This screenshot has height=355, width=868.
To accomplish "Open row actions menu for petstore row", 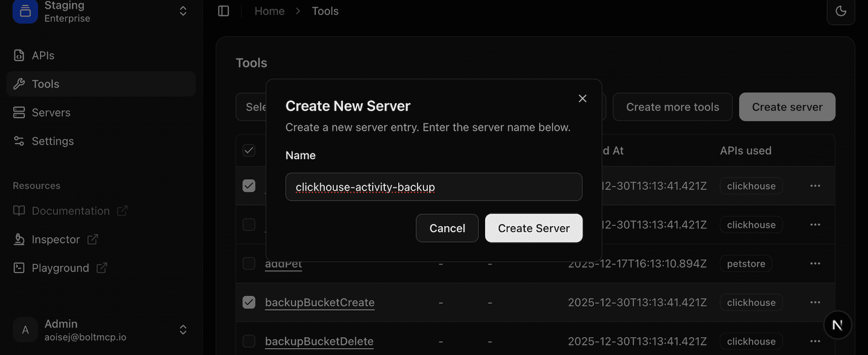I will point(815,263).
